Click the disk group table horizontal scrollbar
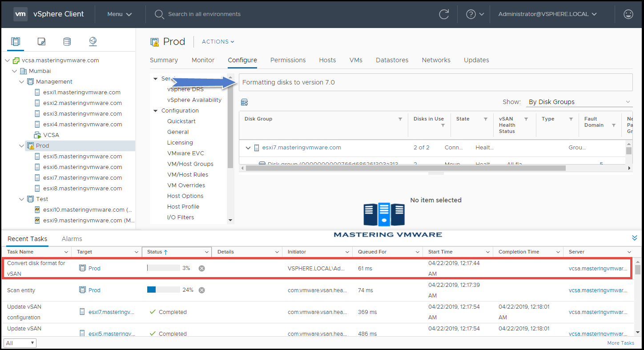 tap(406, 168)
